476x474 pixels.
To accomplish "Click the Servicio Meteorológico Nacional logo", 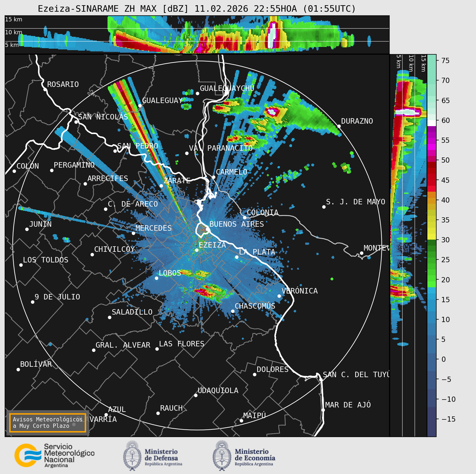I will point(54,456).
